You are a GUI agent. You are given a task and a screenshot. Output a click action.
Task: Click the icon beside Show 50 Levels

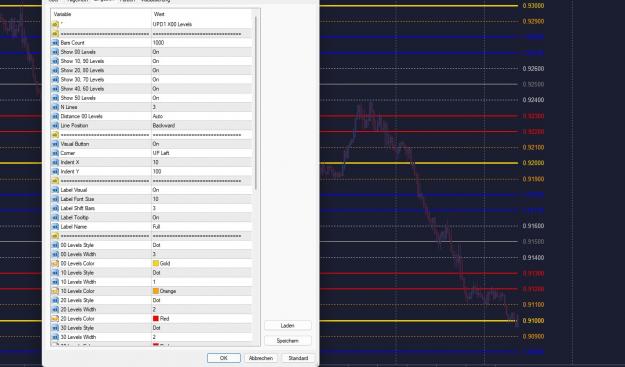coord(55,98)
